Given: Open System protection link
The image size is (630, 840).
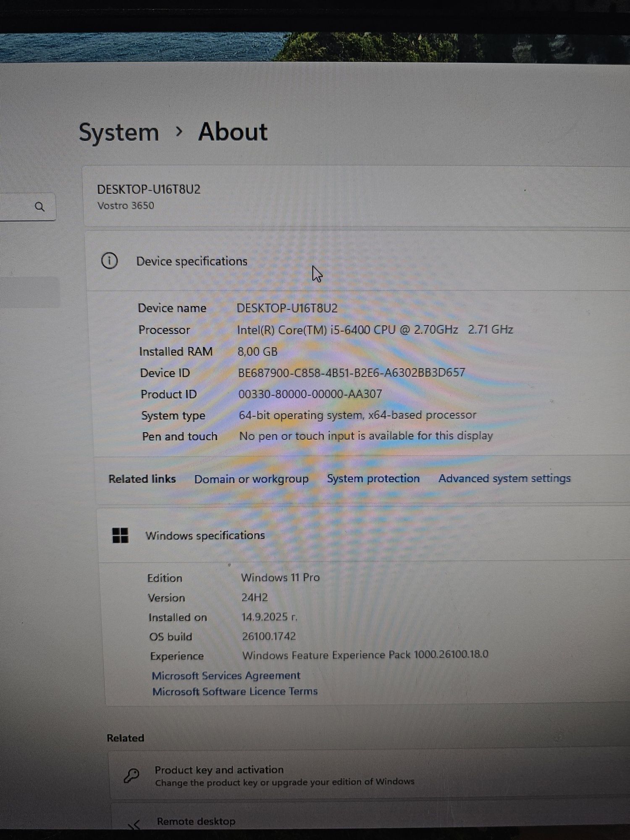Looking at the screenshot, I should pos(373,478).
